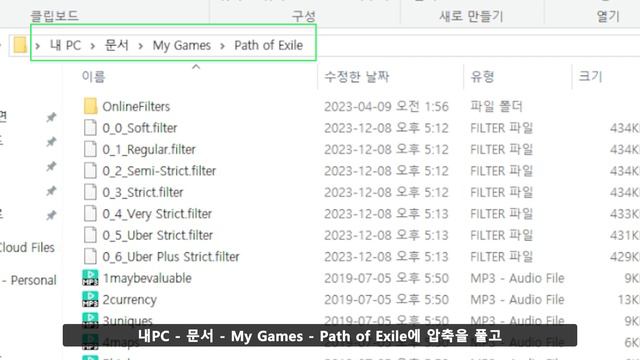Image resolution: width=640 pixels, height=360 pixels.
Task: Sort files by 수정한 날짜 column header
Action: click(357, 76)
